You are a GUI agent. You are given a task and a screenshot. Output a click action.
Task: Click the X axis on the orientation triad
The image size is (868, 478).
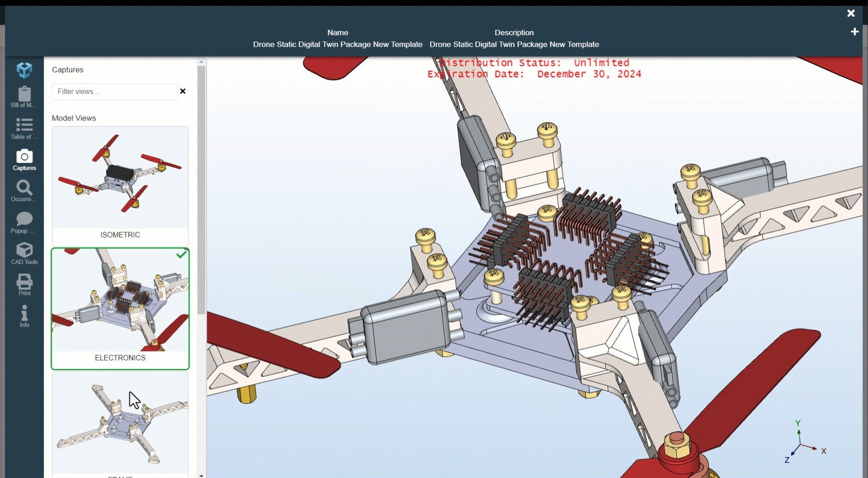pyautogui.click(x=823, y=451)
